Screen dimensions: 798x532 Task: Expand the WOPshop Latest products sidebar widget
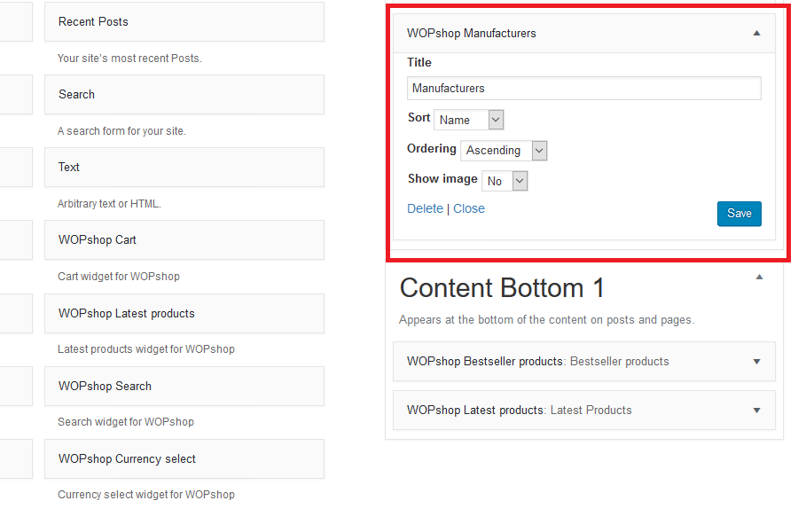point(756,411)
